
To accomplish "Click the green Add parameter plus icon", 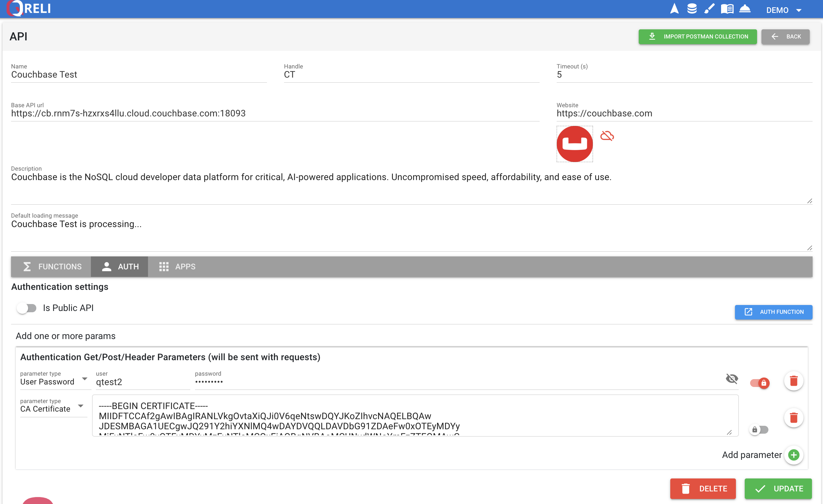I will 794,454.
